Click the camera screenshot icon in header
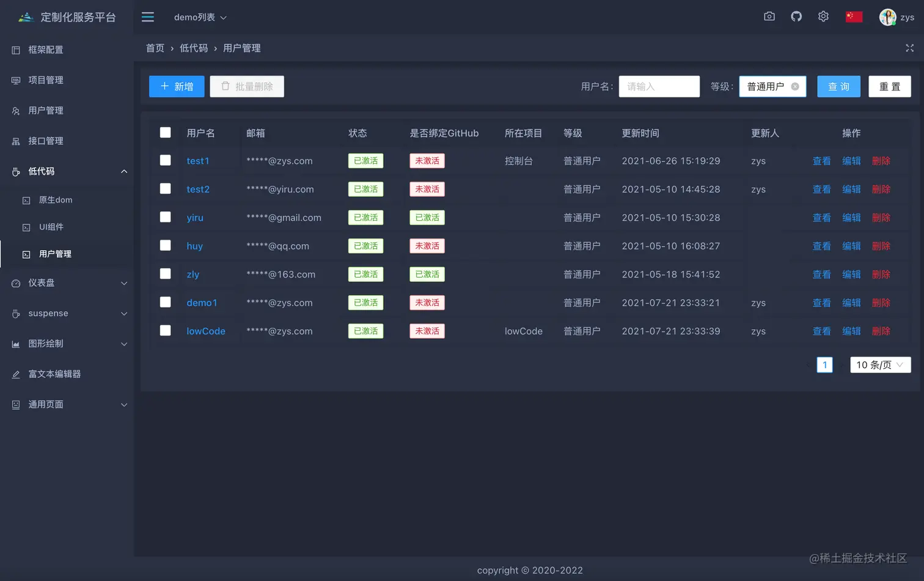This screenshot has height=581, width=924. click(769, 17)
